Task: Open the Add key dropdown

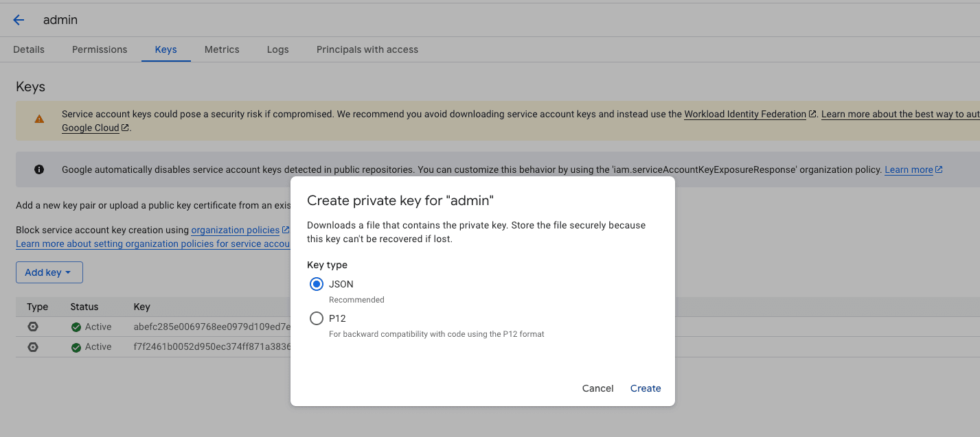Action: pos(49,272)
